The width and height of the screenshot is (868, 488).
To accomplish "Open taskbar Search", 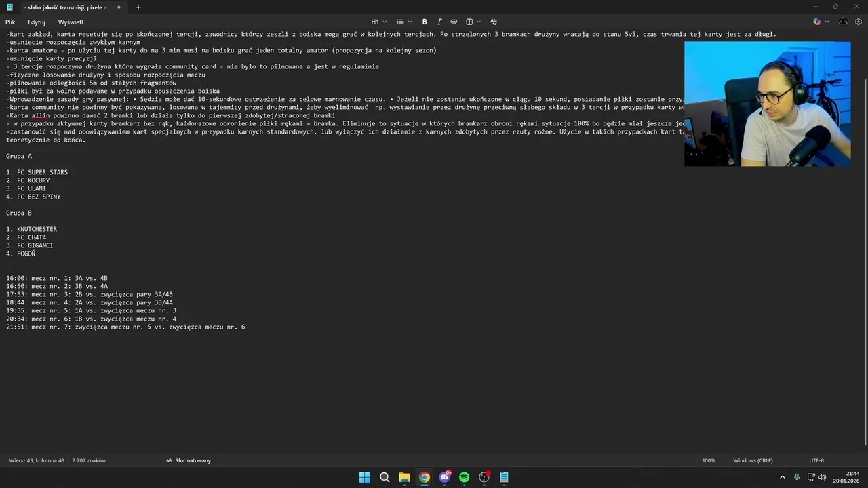I will [x=384, y=477].
